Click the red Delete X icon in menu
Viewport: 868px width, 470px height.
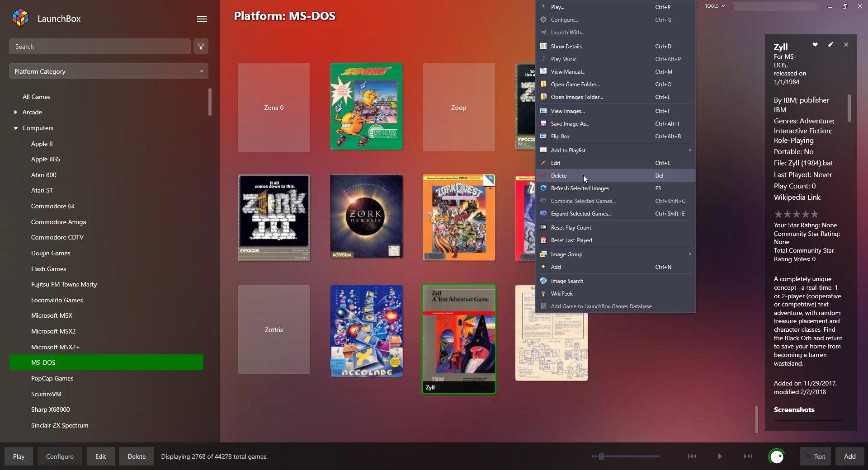[x=543, y=175]
